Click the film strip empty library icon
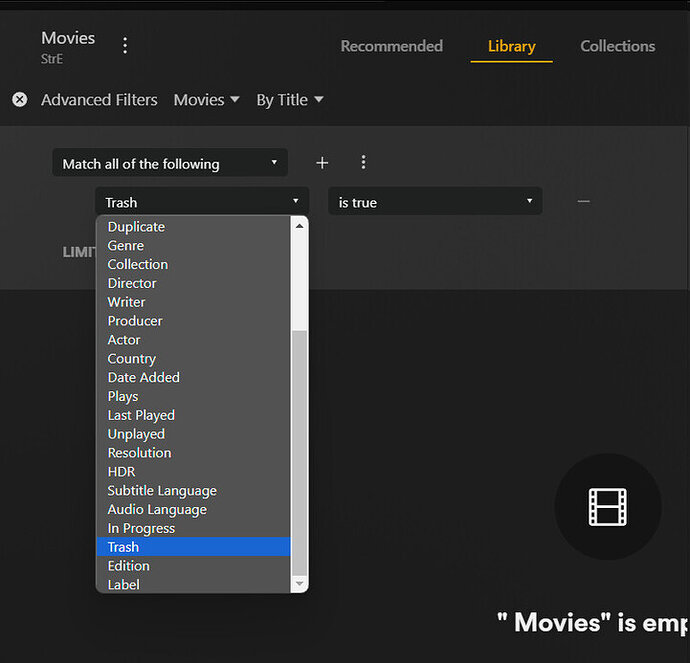Viewport: 690px width, 663px height. click(x=607, y=507)
